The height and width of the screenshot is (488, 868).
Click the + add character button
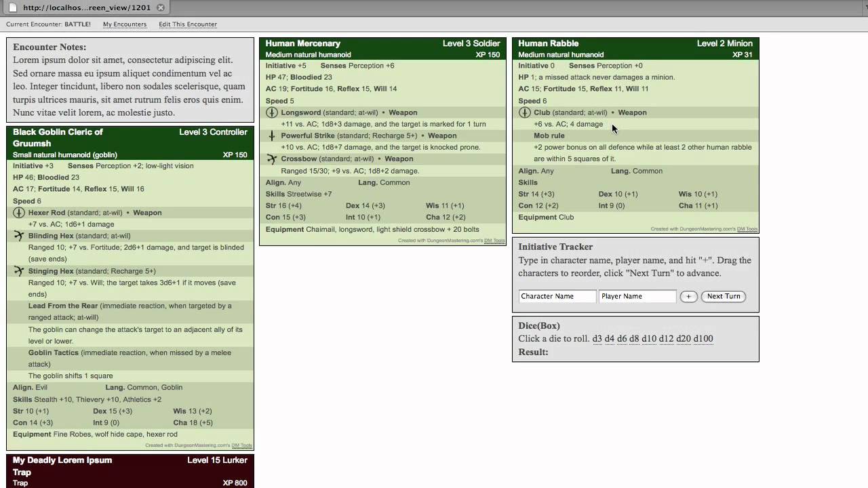pyautogui.click(x=688, y=296)
